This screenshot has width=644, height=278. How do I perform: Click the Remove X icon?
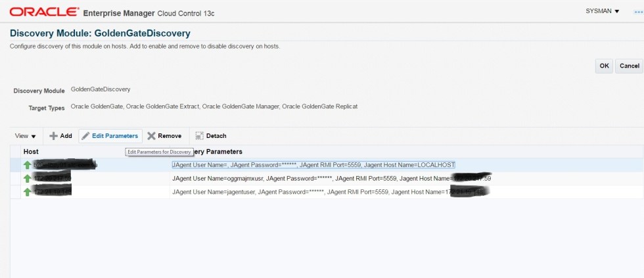click(x=152, y=136)
